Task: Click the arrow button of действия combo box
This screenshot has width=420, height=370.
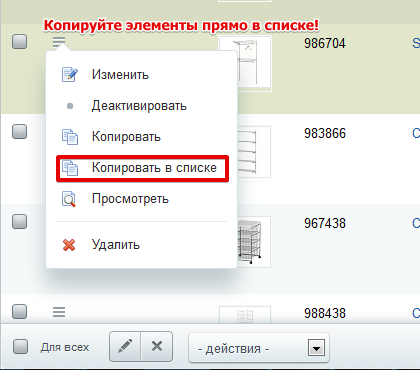Action: coord(316,348)
